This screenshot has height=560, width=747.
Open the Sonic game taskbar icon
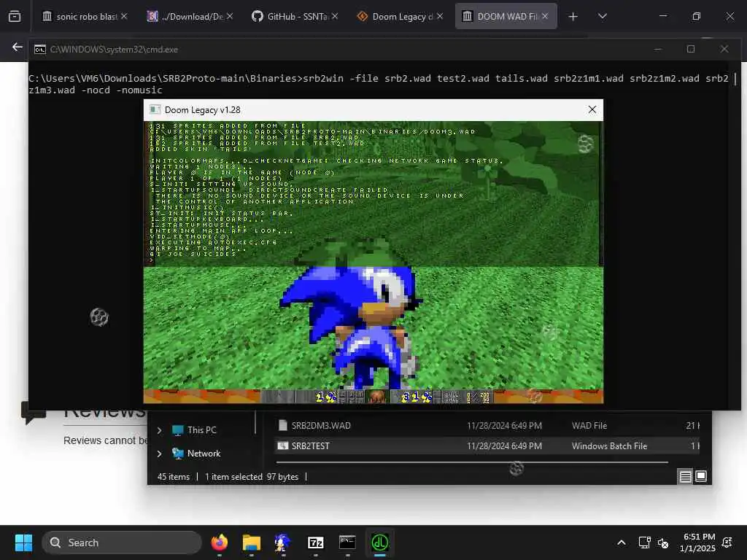pyautogui.click(x=282, y=542)
